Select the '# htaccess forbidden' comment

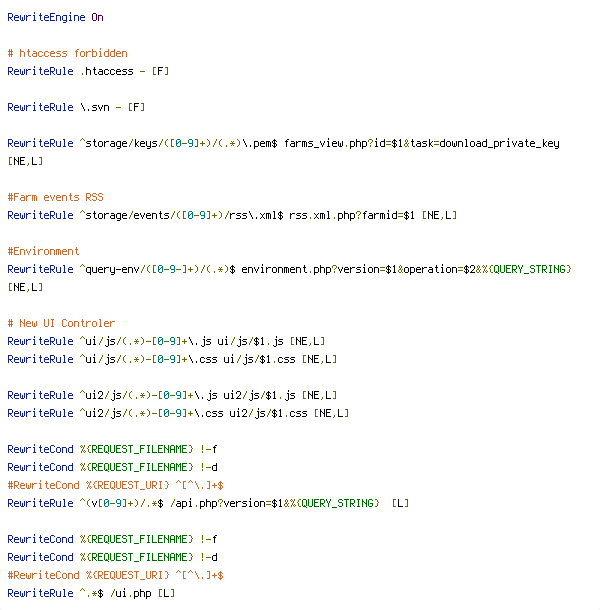tap(67, 53)
